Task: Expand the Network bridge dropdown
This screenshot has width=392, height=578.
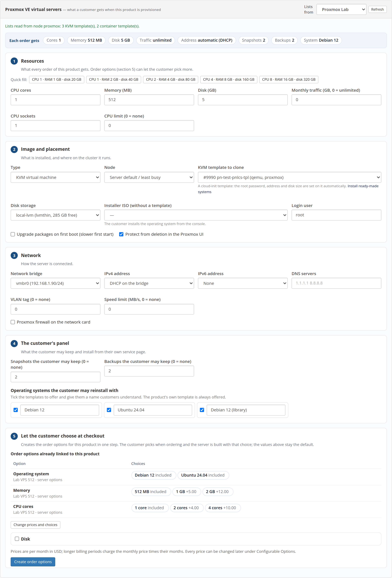Action: 56,283
